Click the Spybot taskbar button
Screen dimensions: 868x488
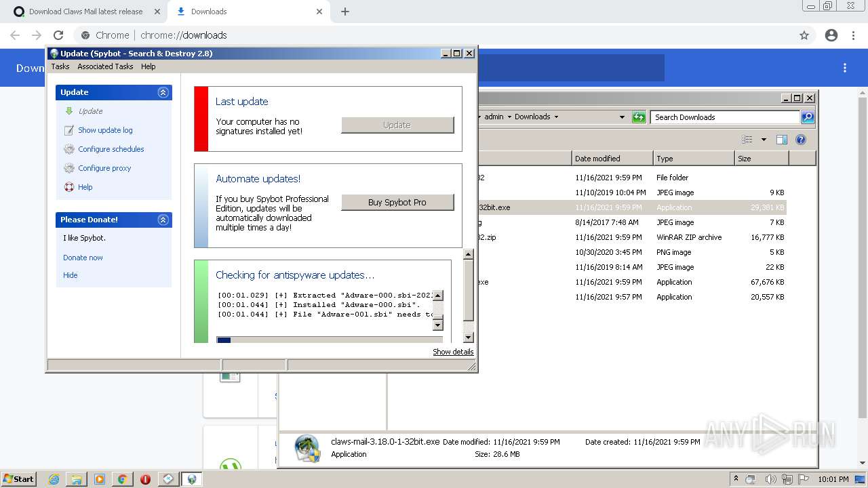(x=191, y=479)
